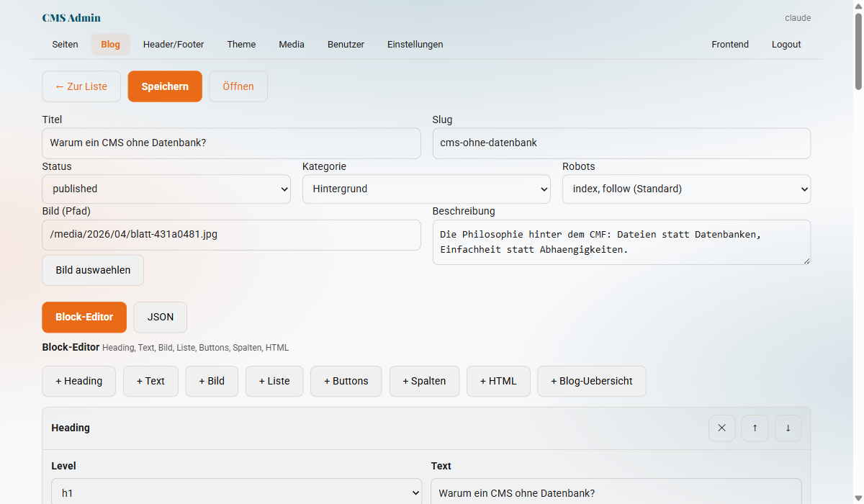Open the Bild auswaehlen image picker

point(92,270)
